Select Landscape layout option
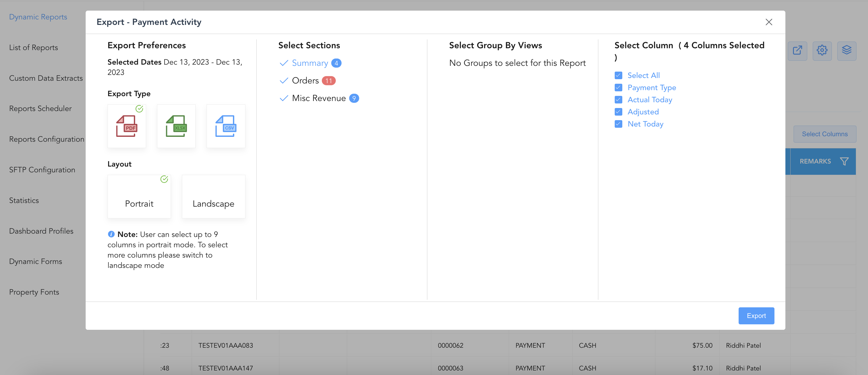Image resolution: width=868 pixels, height=375 pixels. click(x=213, y=197)
